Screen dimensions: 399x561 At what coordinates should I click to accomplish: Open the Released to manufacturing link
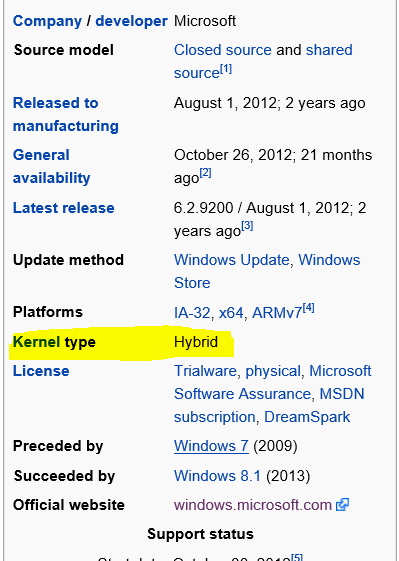65,114
